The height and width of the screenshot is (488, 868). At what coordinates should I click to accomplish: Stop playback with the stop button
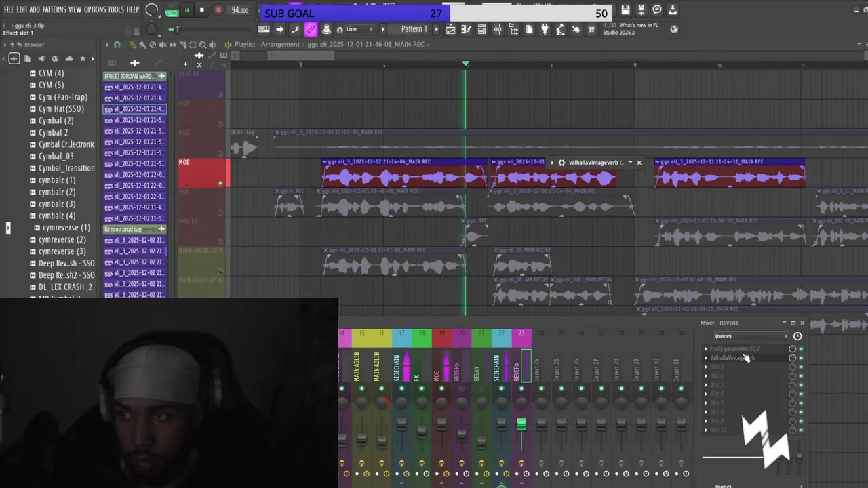pyautogui.click(x=201, y=10)
